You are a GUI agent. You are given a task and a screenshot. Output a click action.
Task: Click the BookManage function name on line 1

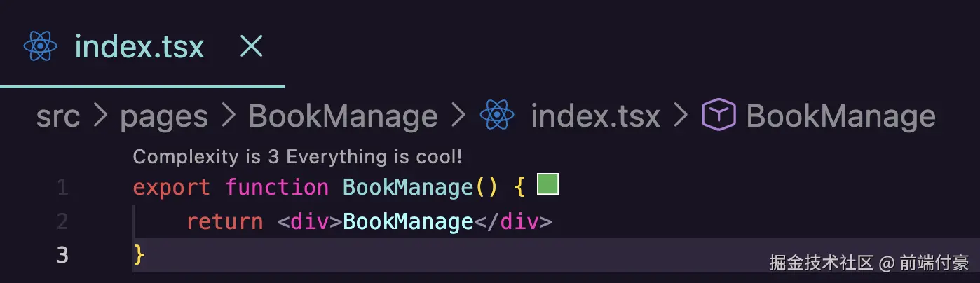(407, 188)
